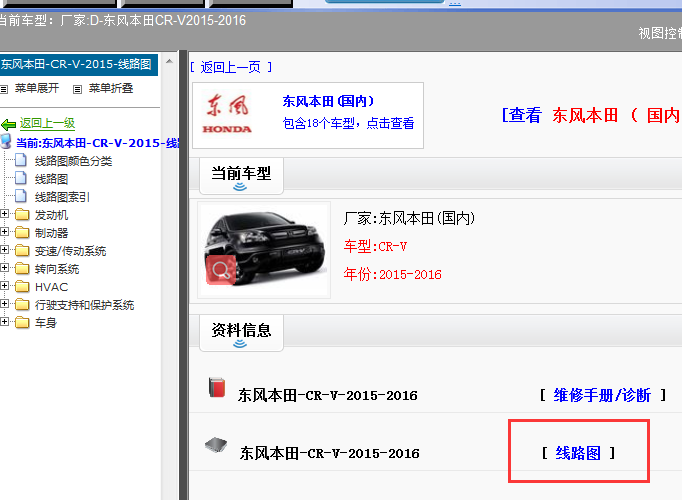Collapse the 资料信息 section chevron
The width and height of the screenshot is (682, 500).
[x=240, y=344]
